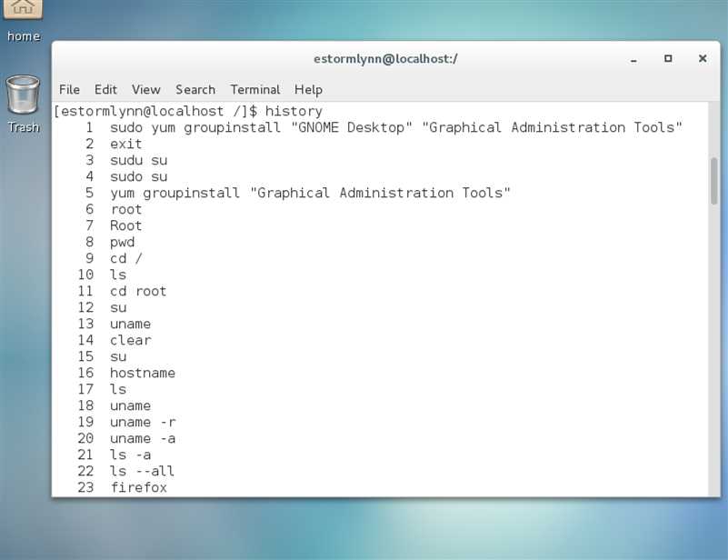Click history entry 17 ls
The image size is (728, 560).
point(102,389)
